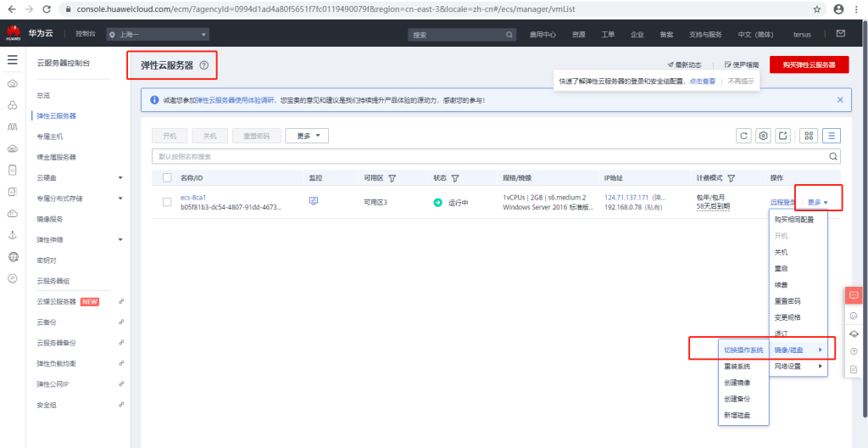Open list settings via the gear icon

click(x=764, y=136)
